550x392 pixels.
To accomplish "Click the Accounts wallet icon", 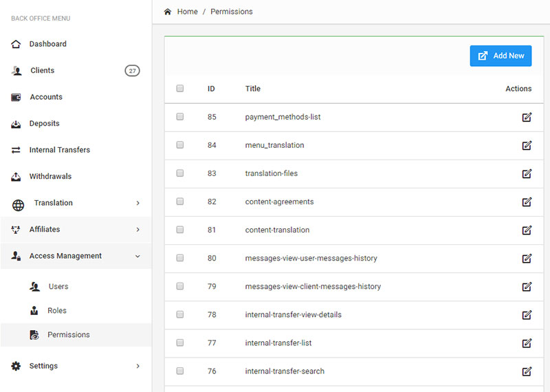I will point(16,97).
